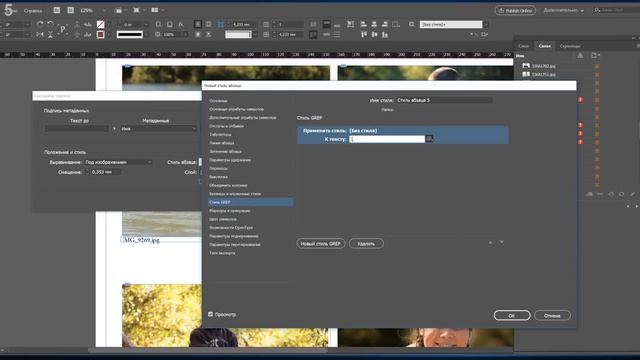Click the rotate 90° clockwise icon
Image resolution: width=640 pixels, height=360 pixels.
point(40,24)
